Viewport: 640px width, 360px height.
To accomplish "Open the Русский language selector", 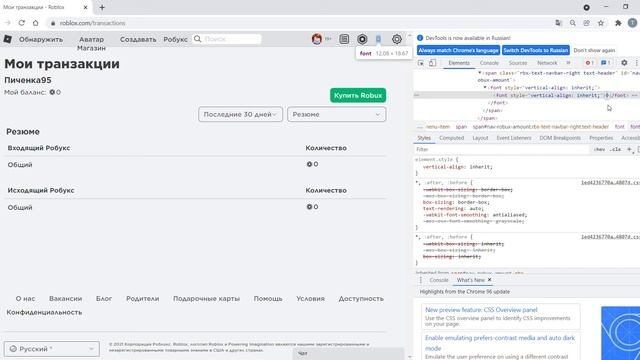I will [51, 349].
